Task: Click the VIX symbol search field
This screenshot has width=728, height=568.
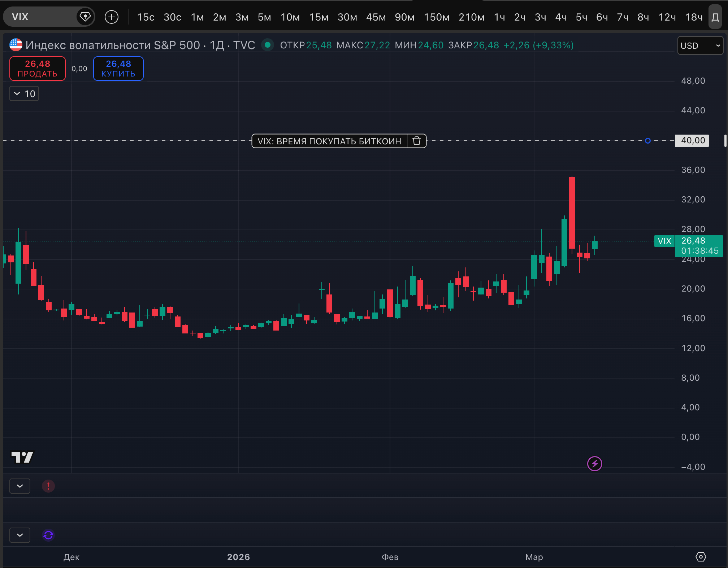Action: (40, 17)
